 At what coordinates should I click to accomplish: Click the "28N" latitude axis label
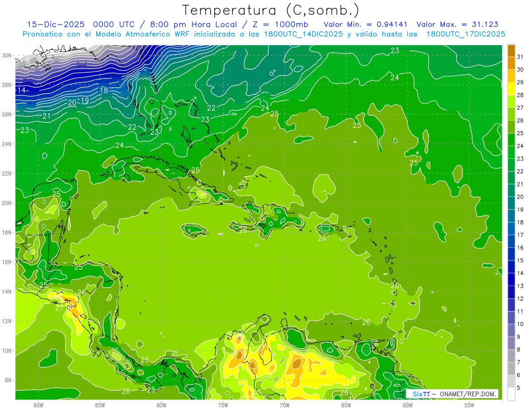pos(7,85)
